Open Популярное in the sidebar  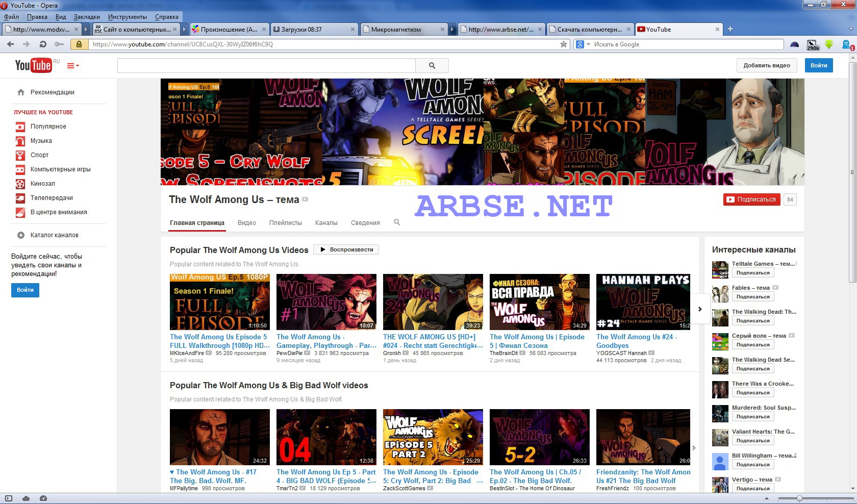coord(48,127)
